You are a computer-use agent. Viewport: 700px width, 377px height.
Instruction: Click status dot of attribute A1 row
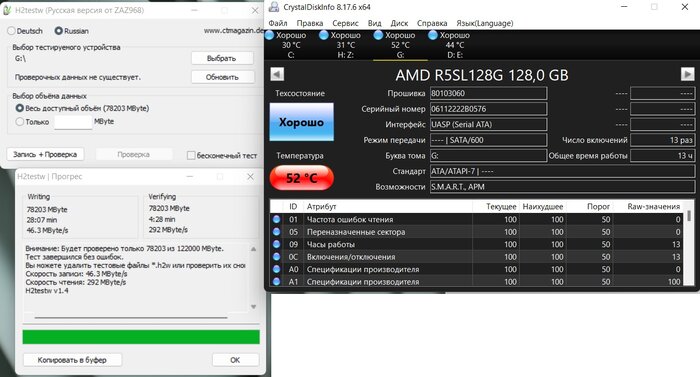point(276,281)
